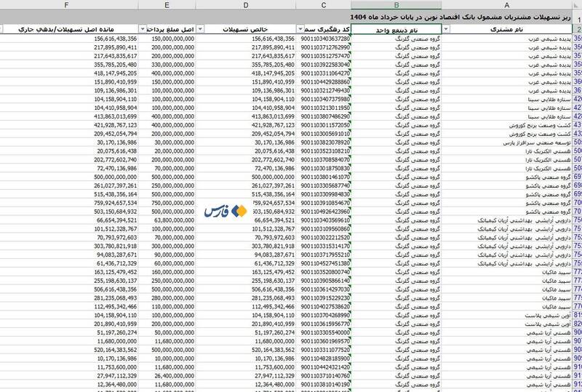Image resolution: width=582 pixels, height=392 pixels.
Task: Select the row 1 number header
Action: tap(577, 16)
